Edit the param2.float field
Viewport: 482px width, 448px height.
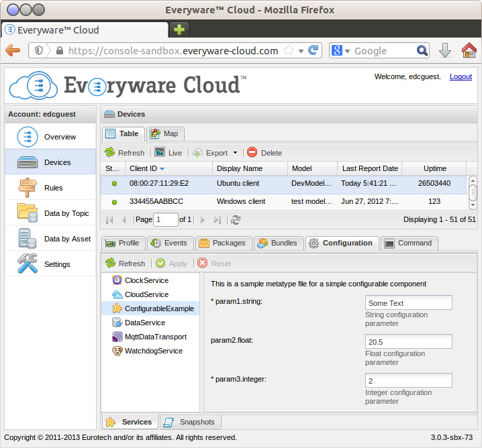[x=409, y=342]
